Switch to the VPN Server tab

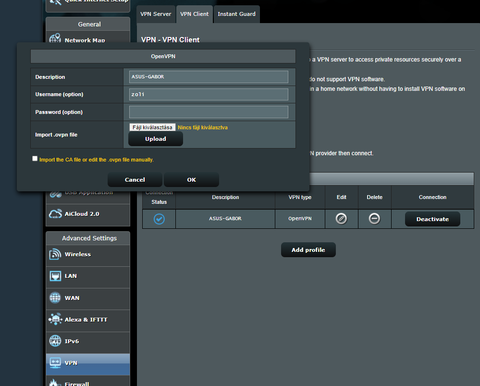(x=155, y=14)
